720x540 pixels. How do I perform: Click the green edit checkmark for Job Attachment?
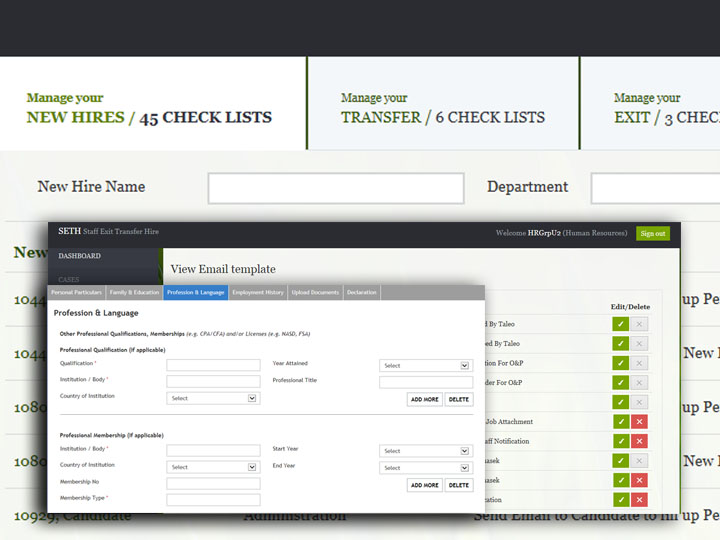[621, 422]
